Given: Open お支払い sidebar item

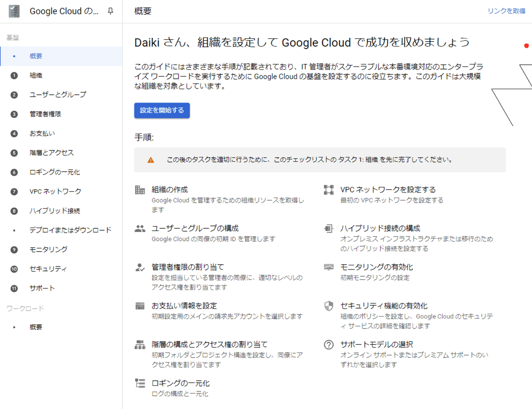Looking at the screenshot, I should pyautogui.click(x=61, y=133).
